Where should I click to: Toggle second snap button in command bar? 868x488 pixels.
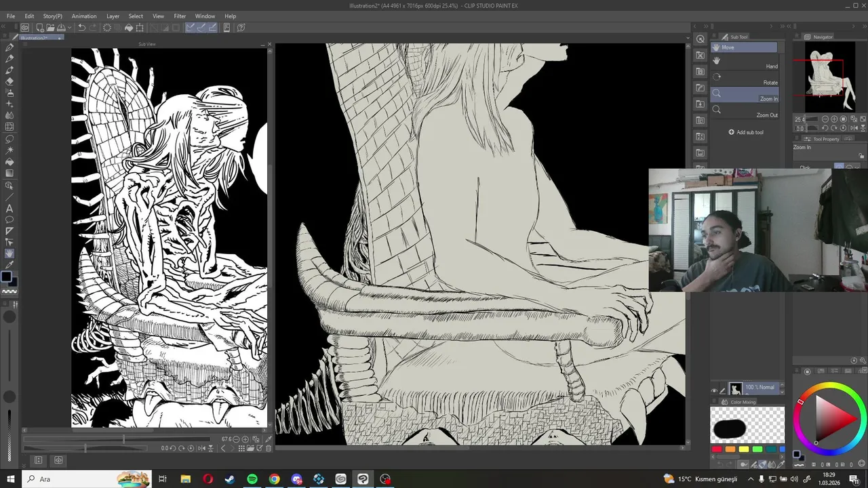pyautogui.click(x=201, y=28)
